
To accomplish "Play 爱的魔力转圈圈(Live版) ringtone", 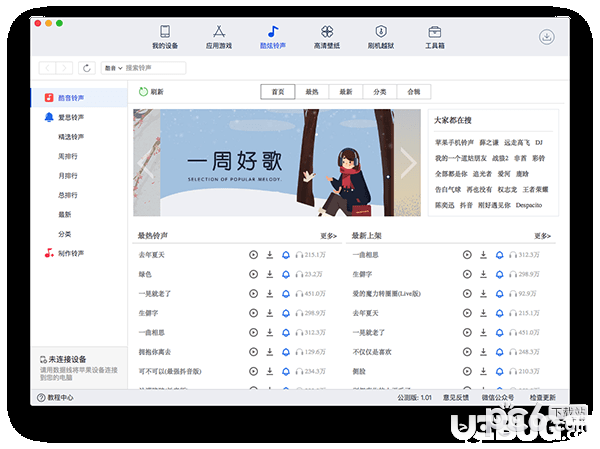I will 467,294.
